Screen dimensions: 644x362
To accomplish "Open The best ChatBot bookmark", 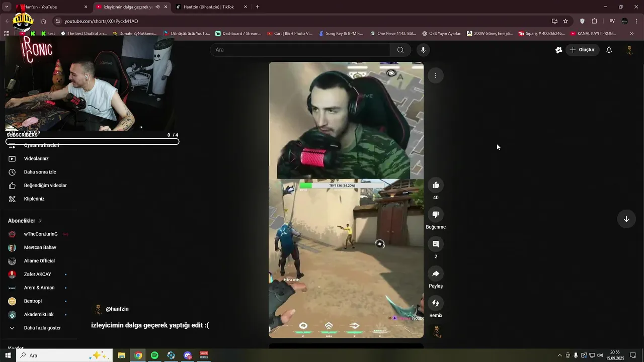I will pyautogui.click(x=84, y=34).
